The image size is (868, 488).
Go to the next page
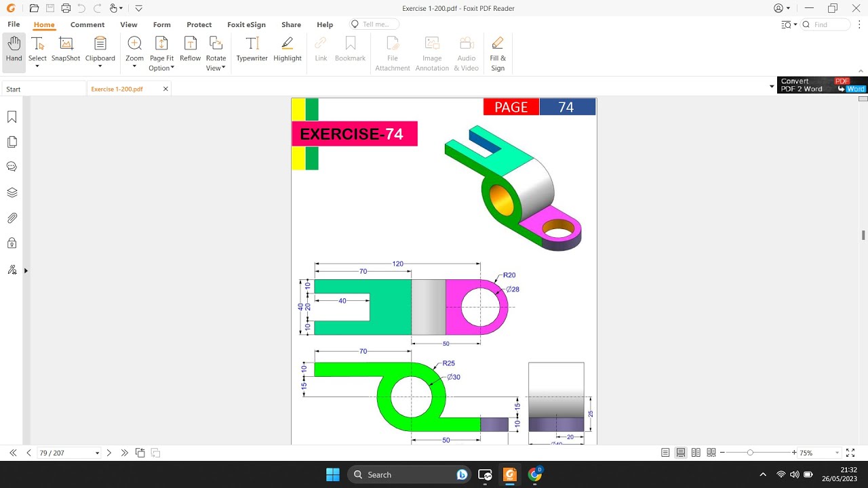(x=109, y=453)
